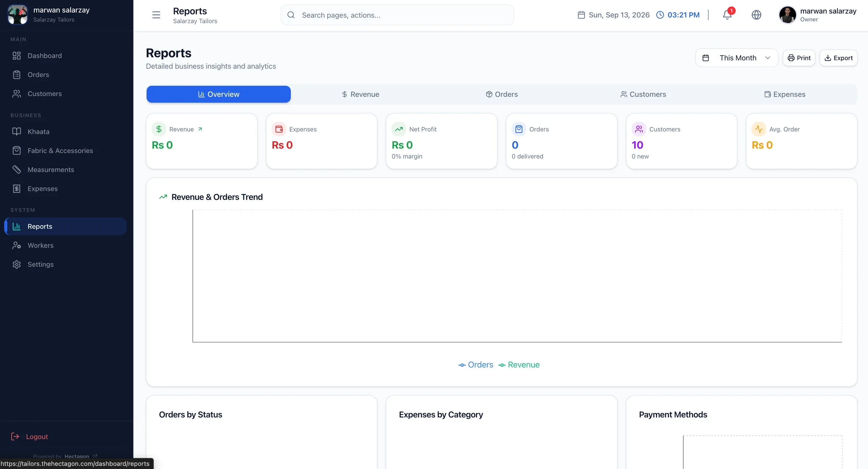Open the Customers report tab
868x469 pixels.
pyautogui.click(x=643, y=94)
